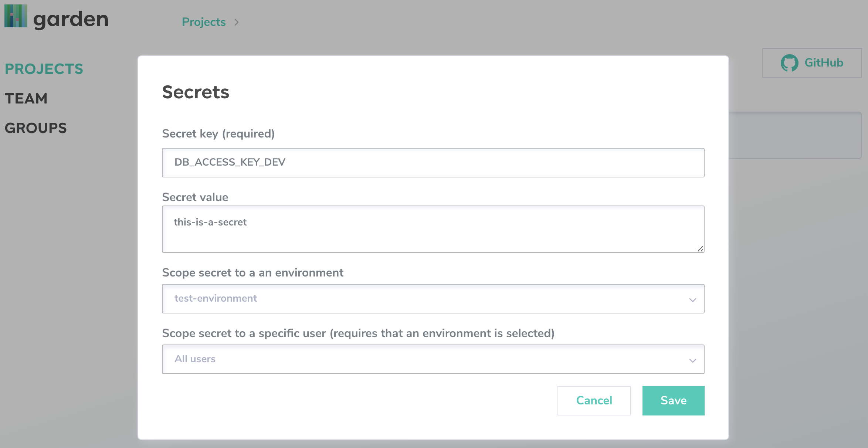Select PROJECTS in the sidebar
This screenshot has height=448, width=868.
tap(44, 68)
